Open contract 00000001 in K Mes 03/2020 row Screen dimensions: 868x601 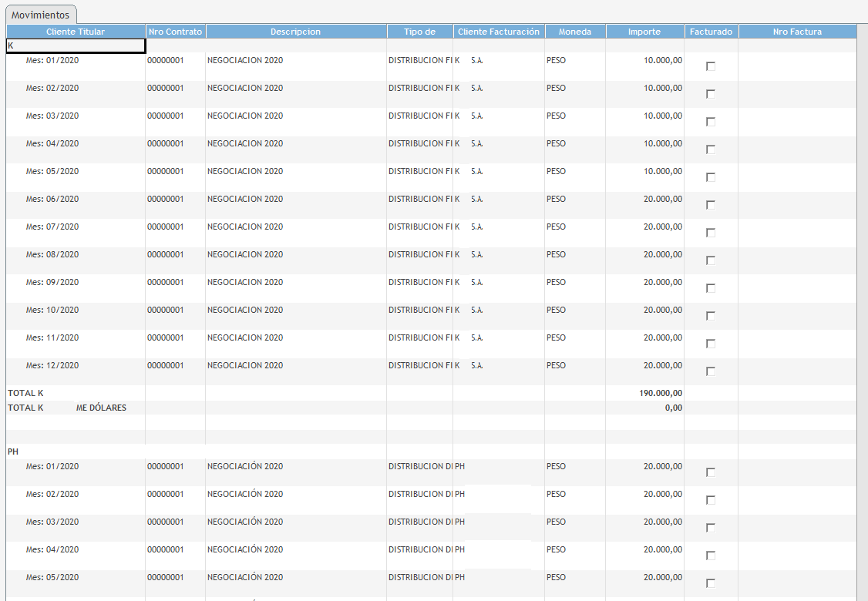pyautogui.click(x=165, y=116)
